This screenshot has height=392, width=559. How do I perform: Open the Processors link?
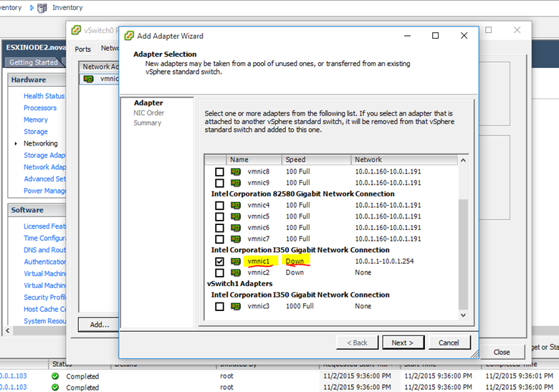[40, 108]
